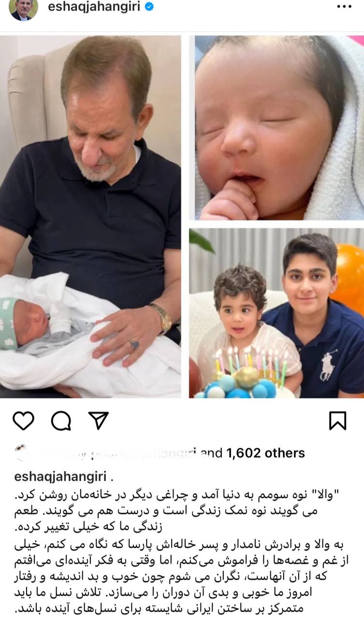Open eshaqjahangiri profile picture avatar

click(x=23, y=10)
